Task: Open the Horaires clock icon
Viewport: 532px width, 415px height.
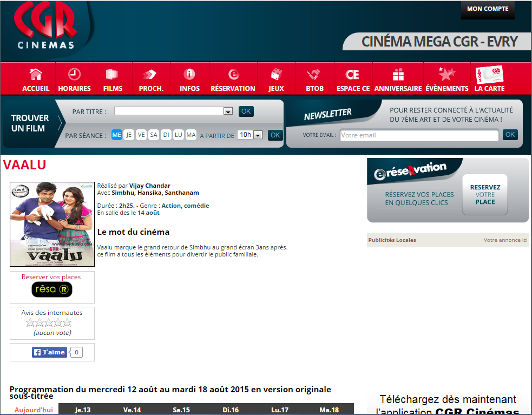Action: [x=74, y=74]
